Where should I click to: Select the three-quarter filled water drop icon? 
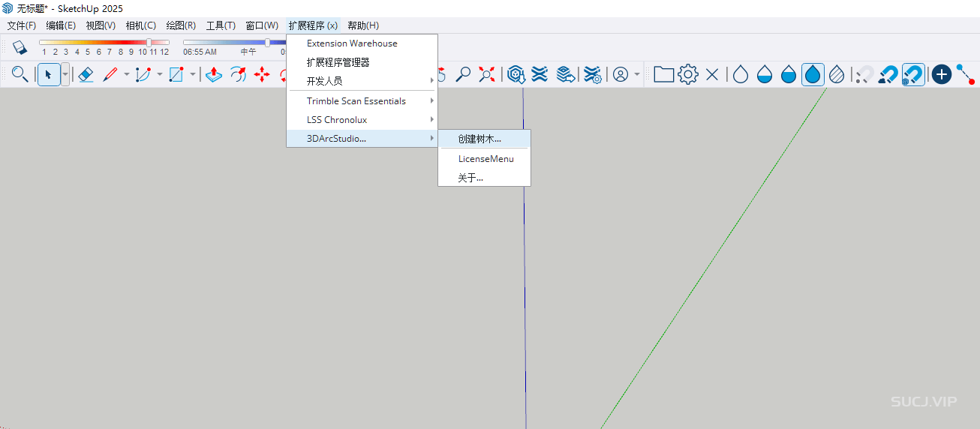(789, 74)
